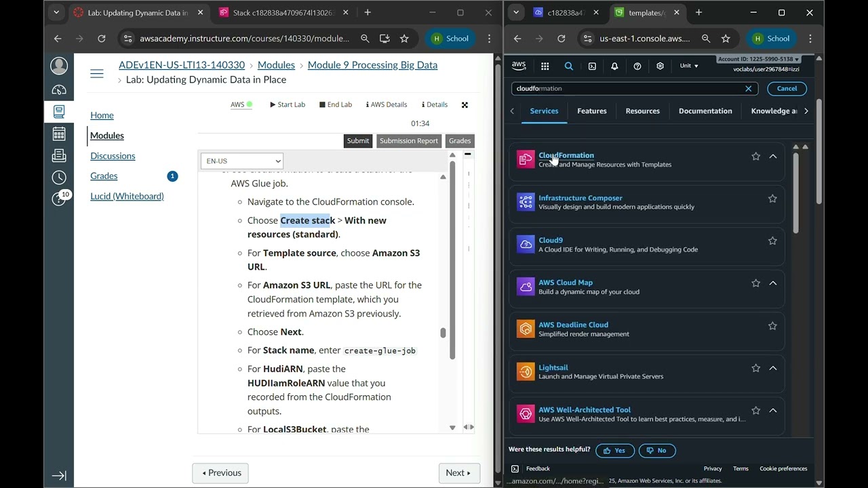This screenshot has width=868, height=488.
Task: Select the Features tab
Action: tap(592, 111)
